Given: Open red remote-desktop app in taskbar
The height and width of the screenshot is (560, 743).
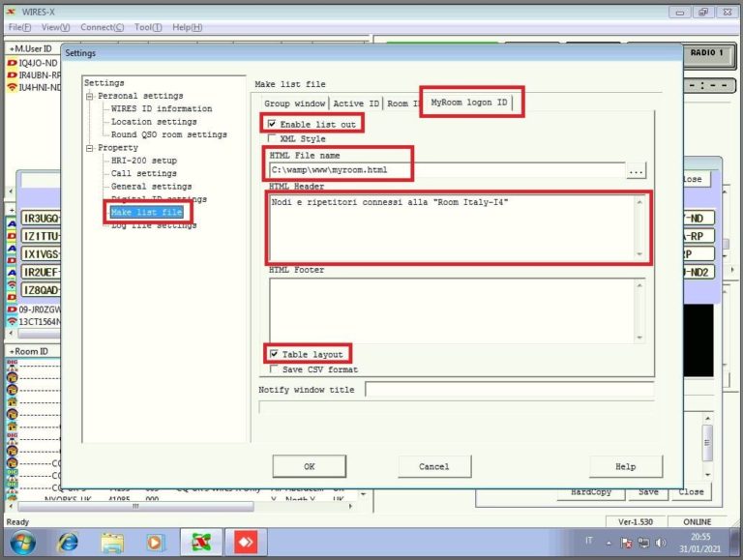Looking at the screenshot, I should (246, 543).
